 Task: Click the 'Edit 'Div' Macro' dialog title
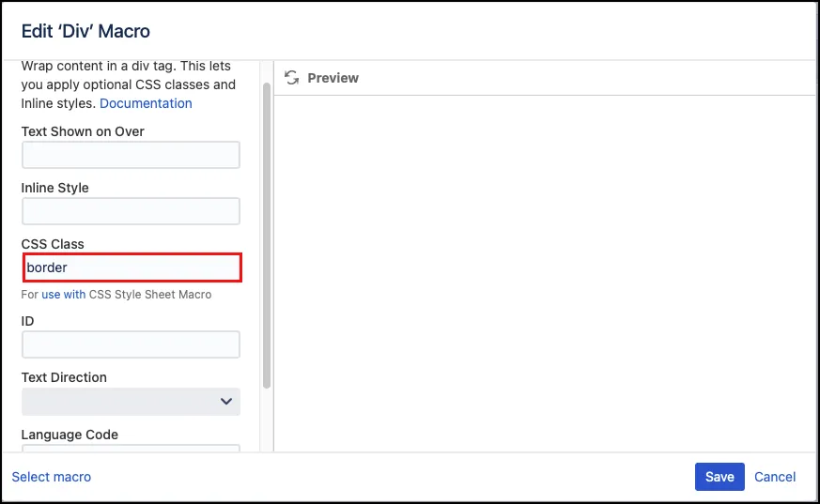85,31
